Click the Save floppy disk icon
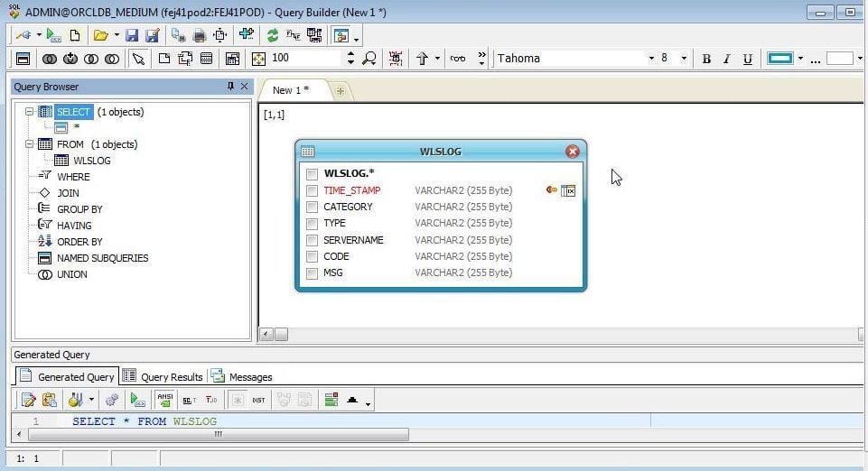The width and height of the screenshot is (868, 471). pyautogui.click(x=132, y=35)
